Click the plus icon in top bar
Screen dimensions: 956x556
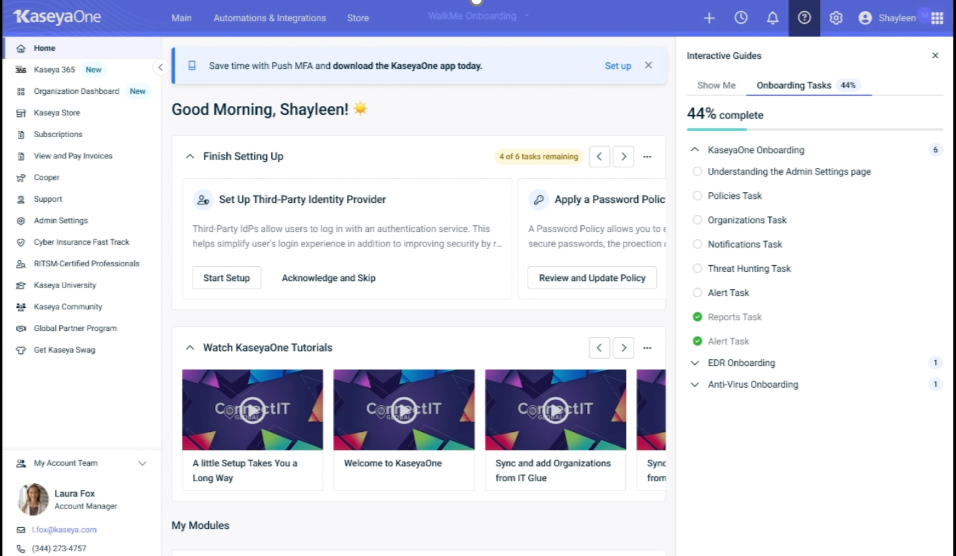point(709,18)
